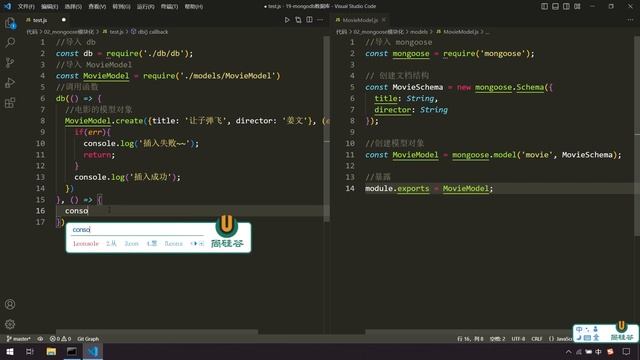Click the line 16 column position indicator
640x360 pixels.
470,339
